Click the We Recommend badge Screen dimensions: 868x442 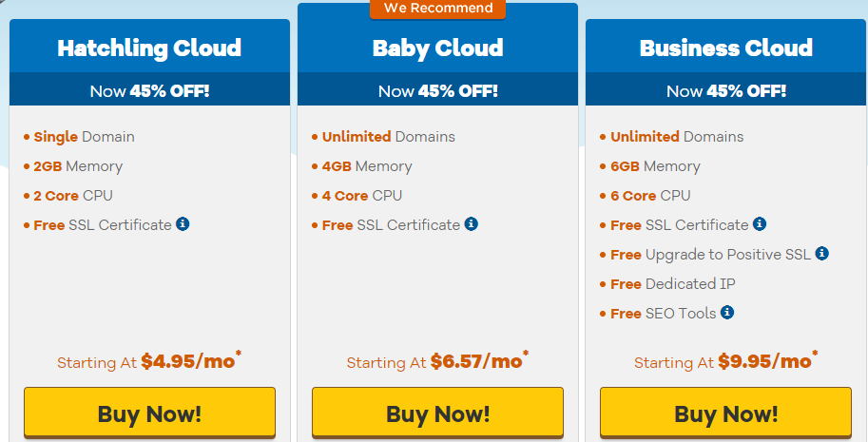point(438,9)
